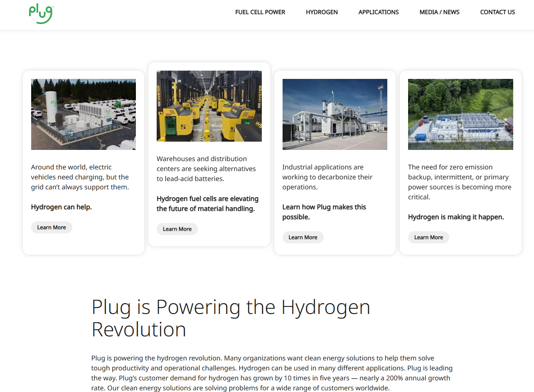The image size is (534, 392).
Task: Go to Media / News
Action: click(440, 12)
